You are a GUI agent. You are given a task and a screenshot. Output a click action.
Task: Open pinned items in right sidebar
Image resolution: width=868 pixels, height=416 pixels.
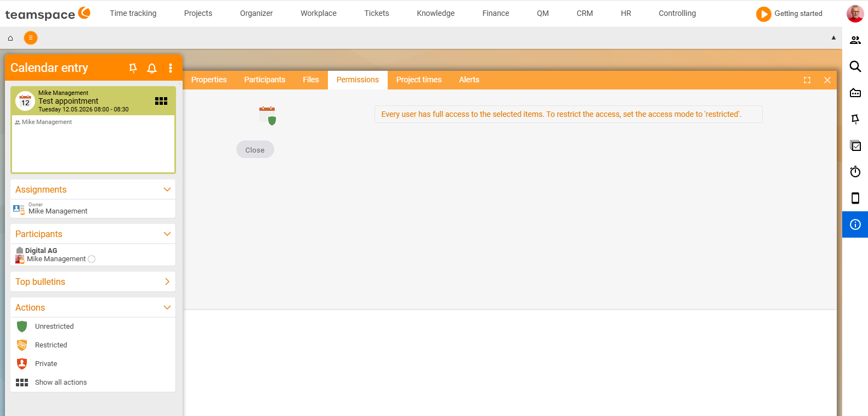[855, 119]
